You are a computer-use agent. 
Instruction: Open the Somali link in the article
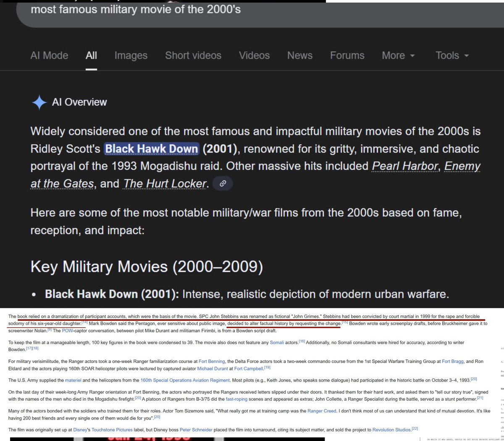tap(277, 343)
